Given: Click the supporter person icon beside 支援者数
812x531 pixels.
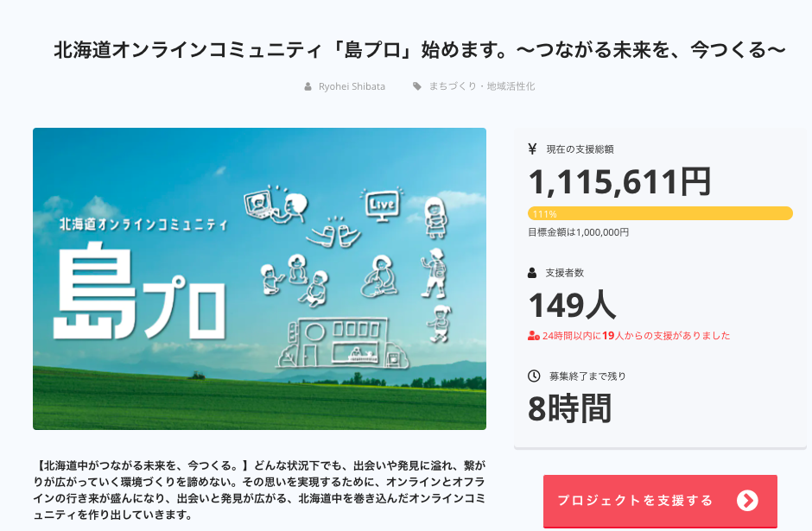Looking at the screenshot, I should tap(532, 273).
